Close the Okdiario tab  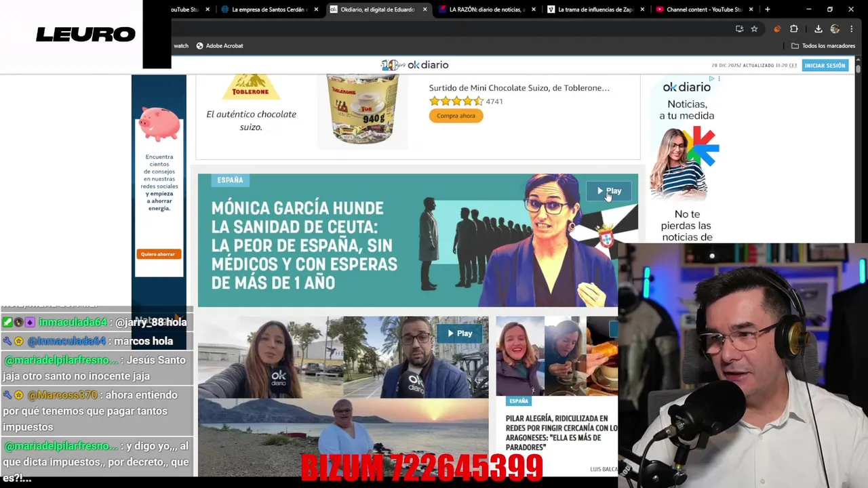(x=425, y=9)
